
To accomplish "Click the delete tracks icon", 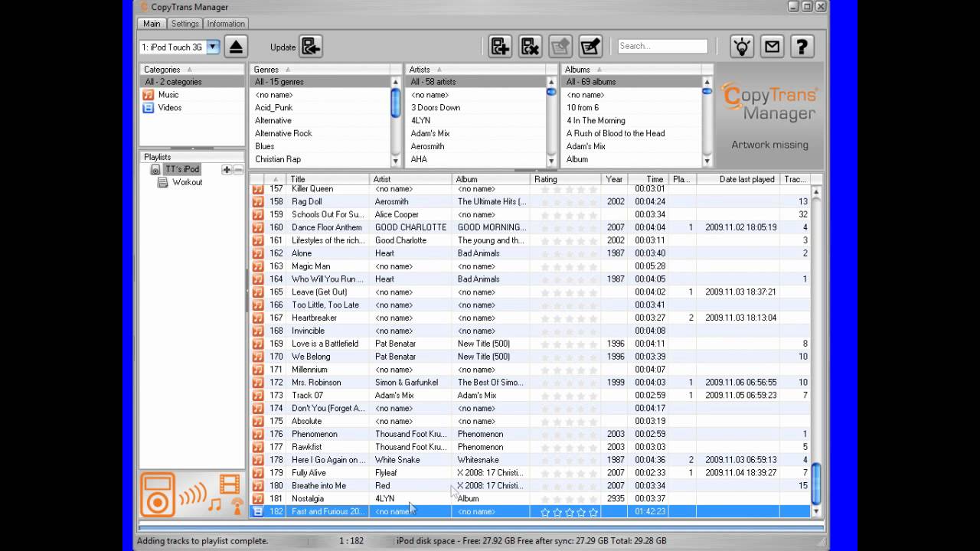I will pyautogui.click(x=530, y=47).
